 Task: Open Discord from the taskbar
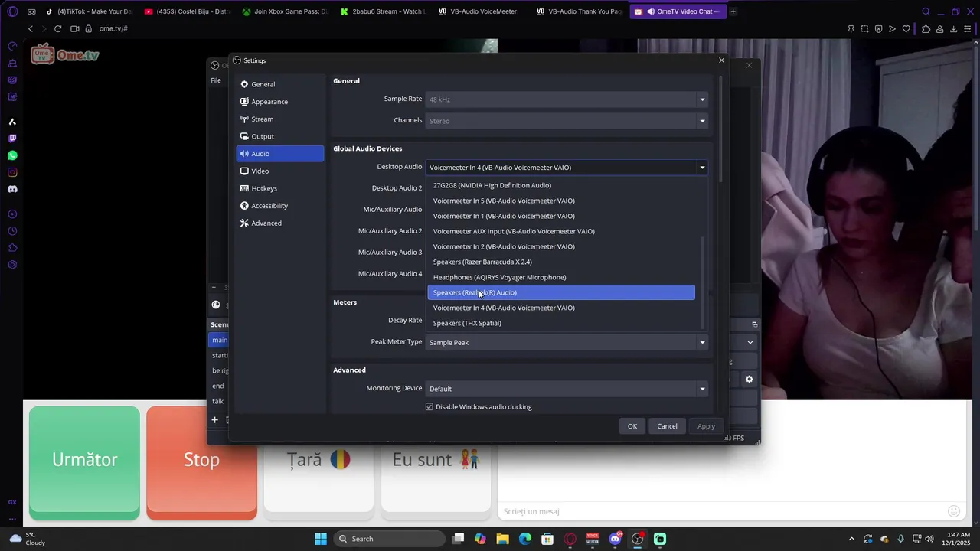[615, 539]
